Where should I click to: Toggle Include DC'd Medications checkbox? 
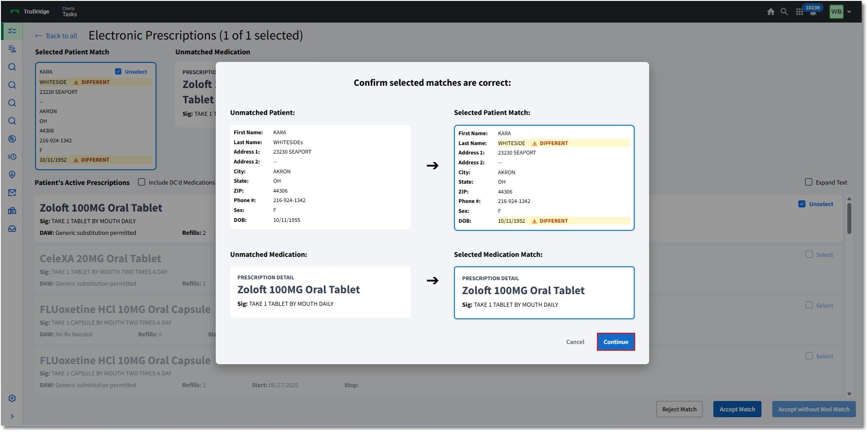point(142,182)
